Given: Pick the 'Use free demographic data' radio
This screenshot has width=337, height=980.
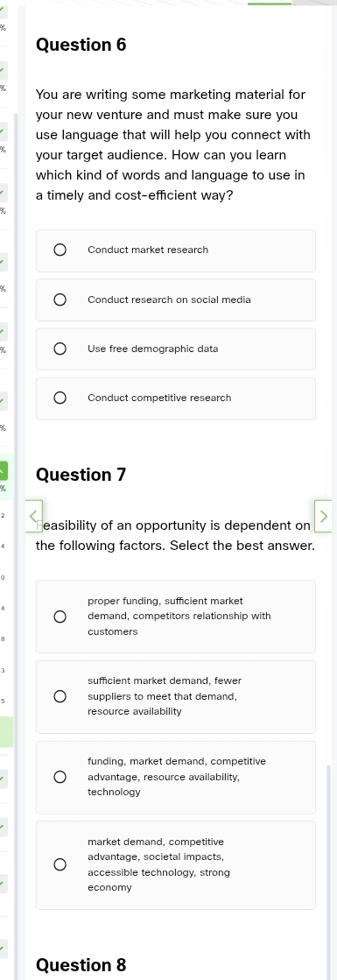Looking at the screenshot, I should [x=60, y=349].
